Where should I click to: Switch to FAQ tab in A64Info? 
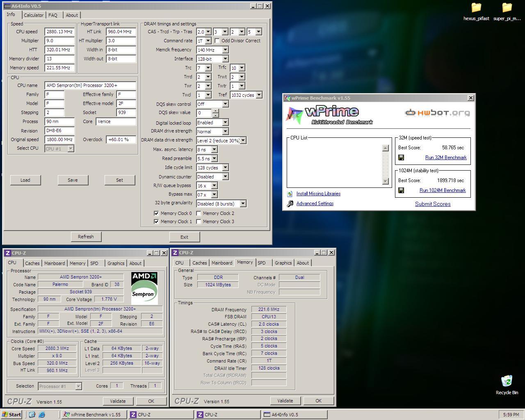coord(53,15)
